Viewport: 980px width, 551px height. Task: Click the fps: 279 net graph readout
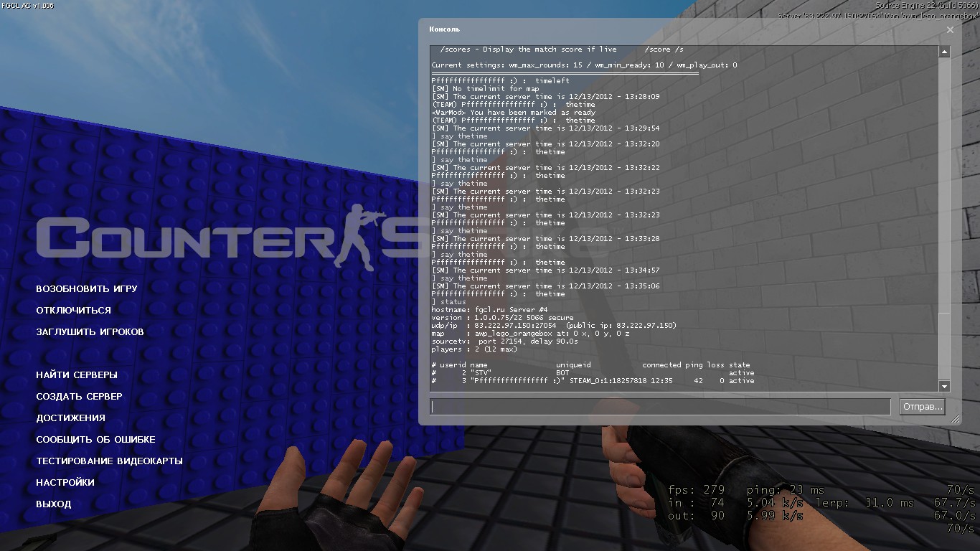[696, 490]
